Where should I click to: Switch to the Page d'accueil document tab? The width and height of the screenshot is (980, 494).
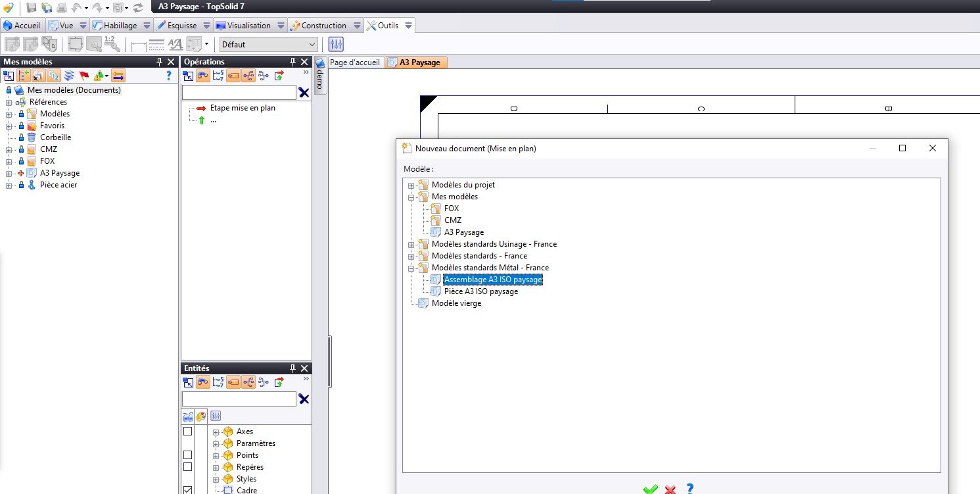(x=354, y=62)
